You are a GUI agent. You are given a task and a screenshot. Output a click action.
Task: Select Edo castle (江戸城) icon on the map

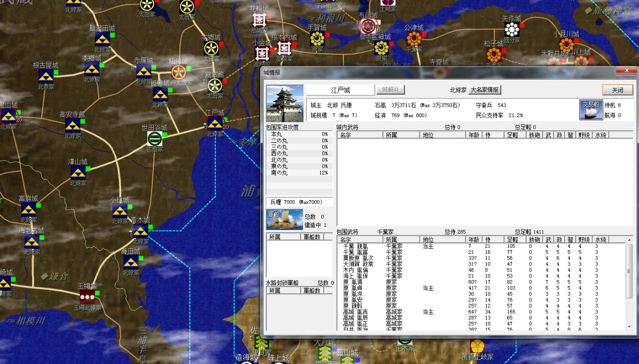pyautogui.click(x=215, y=124)
